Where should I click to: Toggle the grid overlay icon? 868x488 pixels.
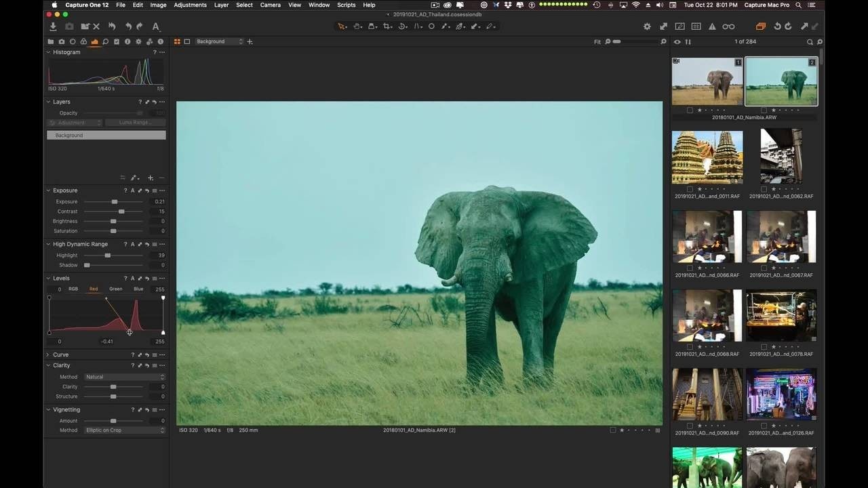click(696, 26)
